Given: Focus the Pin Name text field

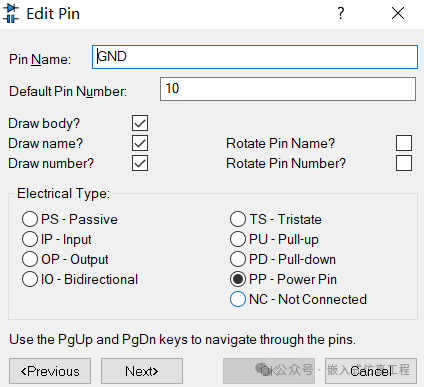Looking at the screenshot, I should pyautogui.click(x=255, y=57).
